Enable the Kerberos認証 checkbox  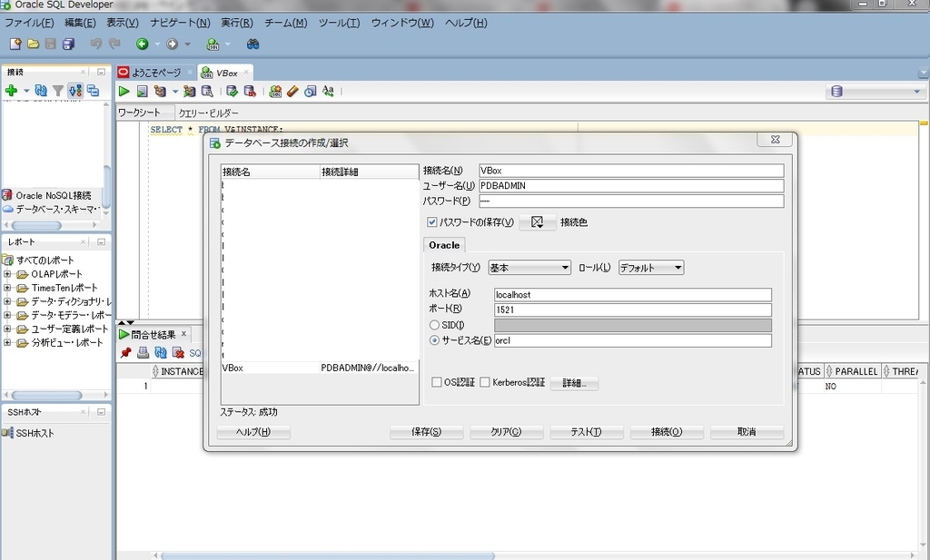tap(485, 382)
